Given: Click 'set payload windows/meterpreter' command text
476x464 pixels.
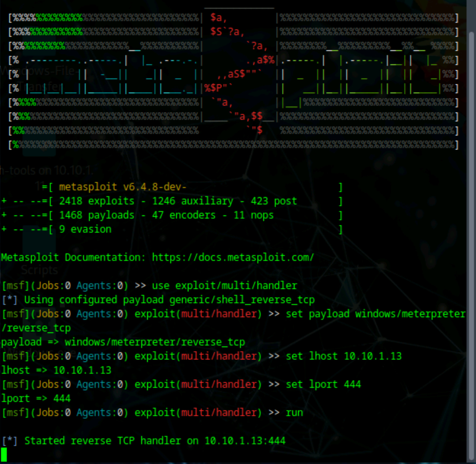Looking at the screenshot, I should pos(375,314).
